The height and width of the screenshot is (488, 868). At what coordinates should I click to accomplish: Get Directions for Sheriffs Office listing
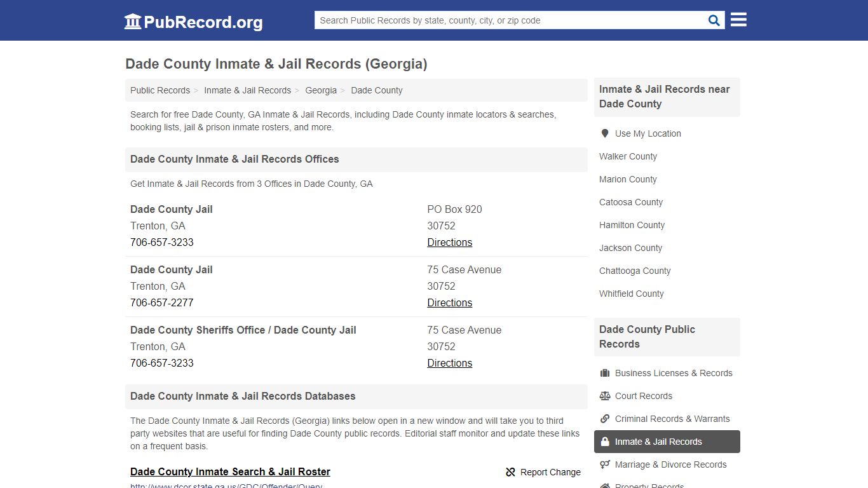449,363
